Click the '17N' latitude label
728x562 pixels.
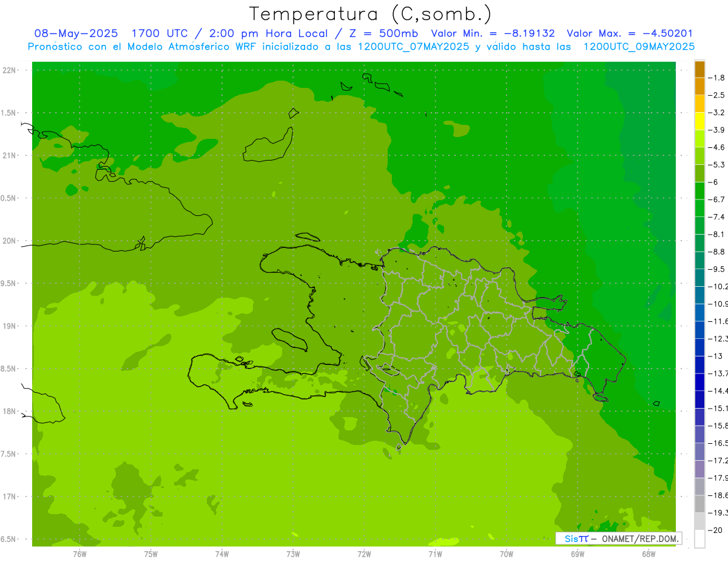pos(8,497)
